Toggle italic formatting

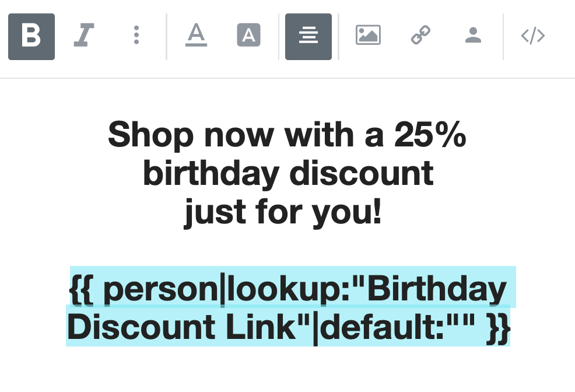click(x=84, y=37)
